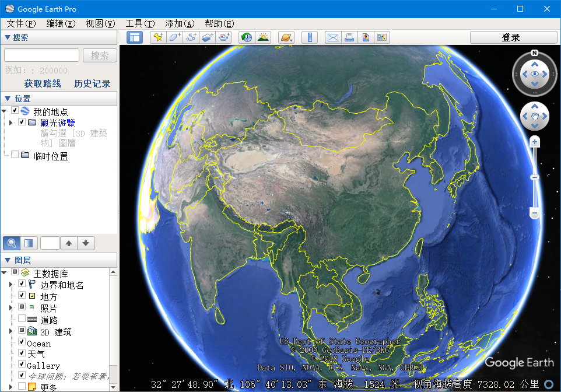Click the north N compass marker
Image resolution: width=561 pixels, height=392 pixels.
(x=535, y=53)
